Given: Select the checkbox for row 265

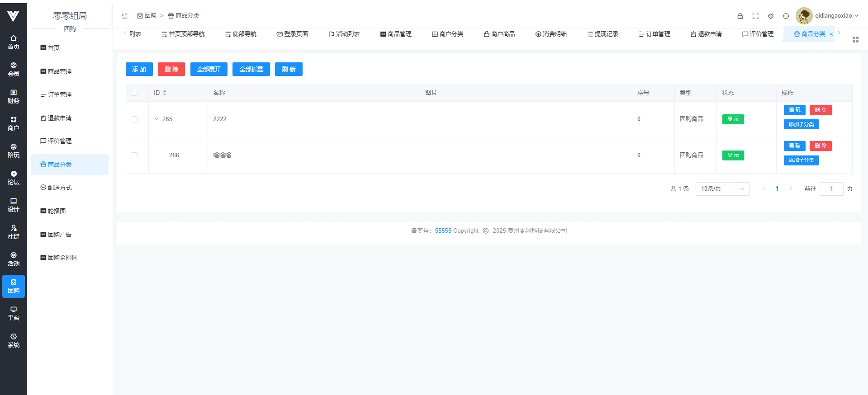Looking at the screenshot, I should tap(134, 119).
